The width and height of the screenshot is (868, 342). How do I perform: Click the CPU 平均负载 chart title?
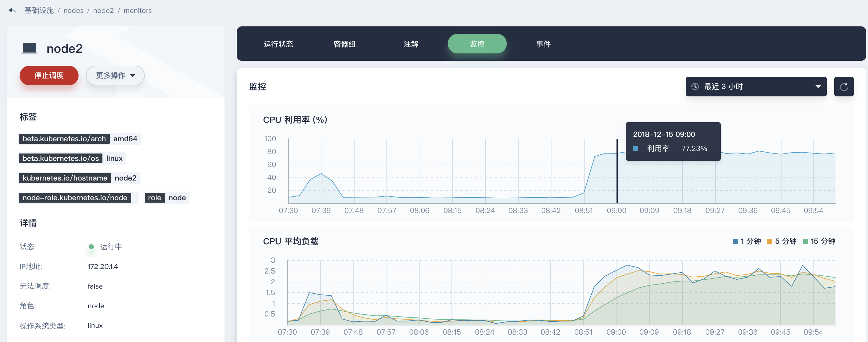(x=290, y=241)
